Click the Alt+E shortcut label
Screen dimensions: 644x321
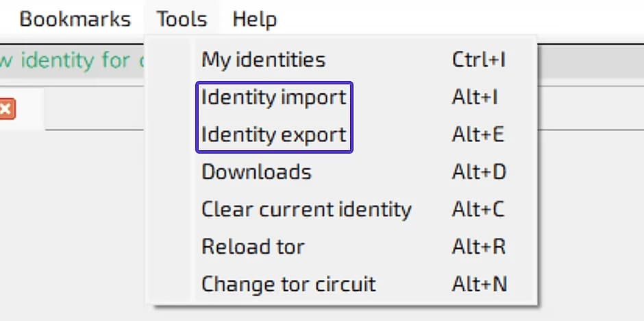pos(478,134)
